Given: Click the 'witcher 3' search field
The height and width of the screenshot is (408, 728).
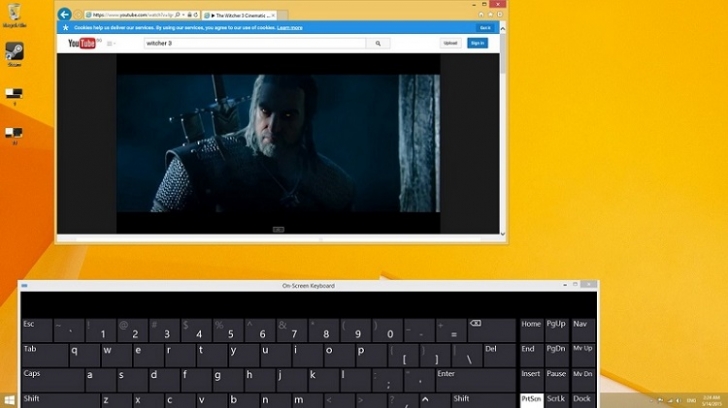Looking at the screenshot, I should [x=255, y=43].
